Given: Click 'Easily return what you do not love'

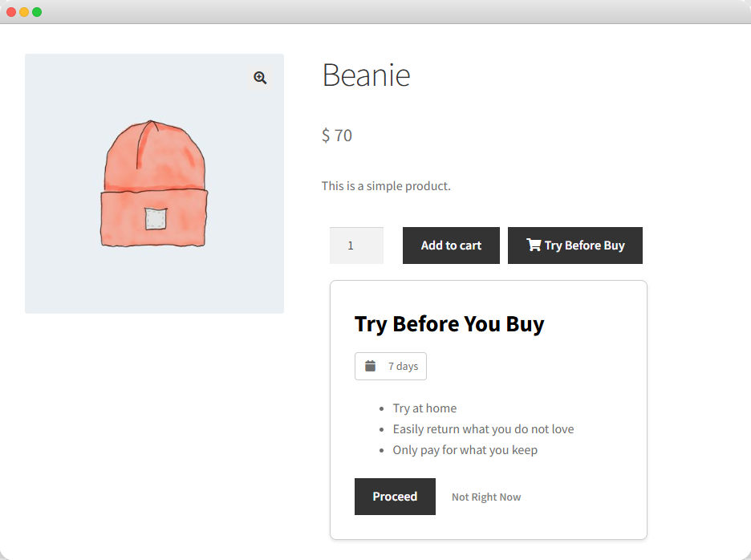Looking at the screenshot, I should pyautogui.click(x=483, y=429).
